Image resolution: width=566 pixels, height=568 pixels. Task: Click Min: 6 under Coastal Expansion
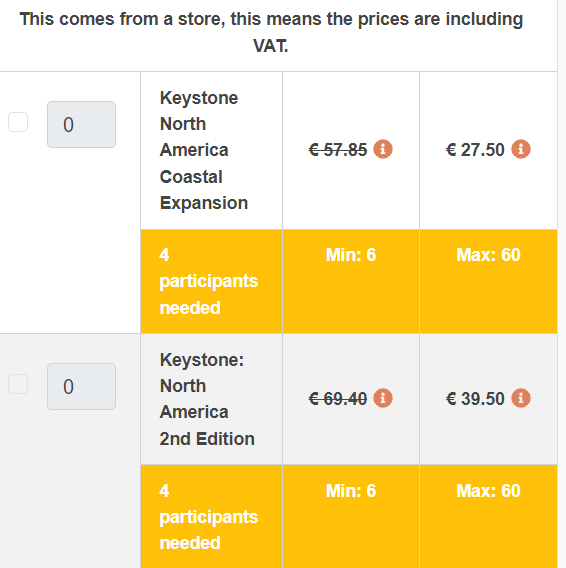tap(351, 255)
